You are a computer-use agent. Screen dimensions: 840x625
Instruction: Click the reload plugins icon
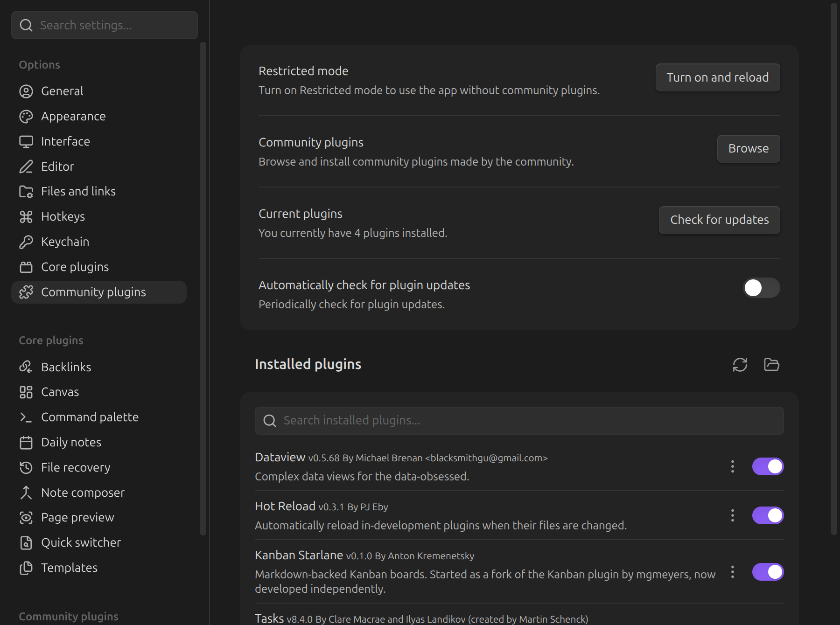(740, 365)
